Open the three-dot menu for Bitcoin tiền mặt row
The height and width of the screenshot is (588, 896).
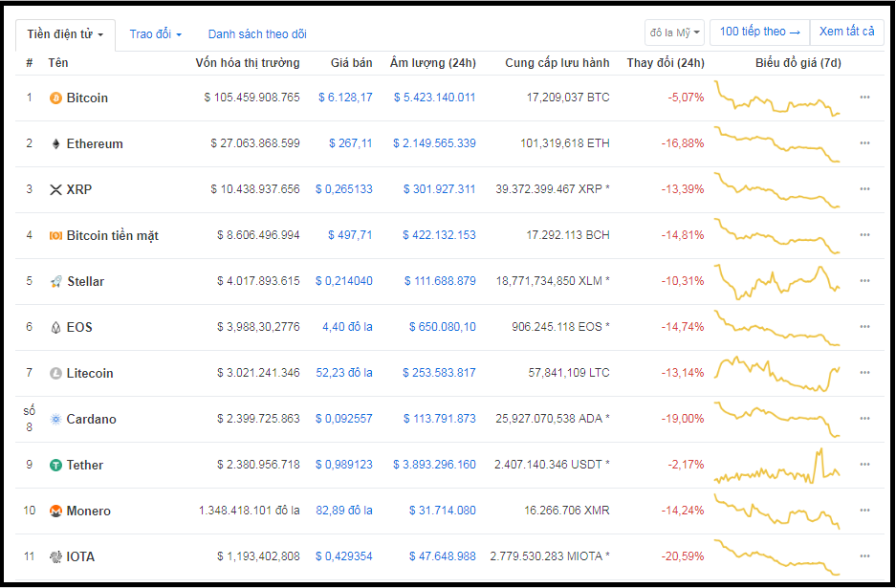(864, 235)
